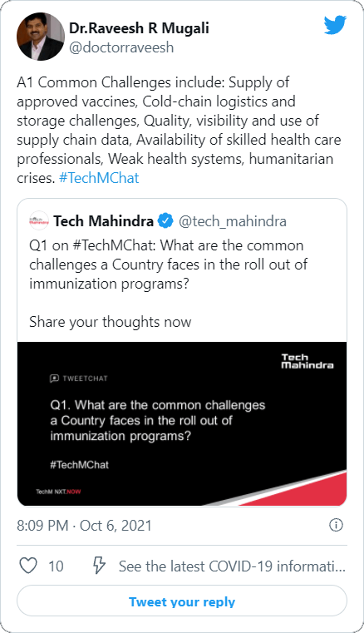This screenshot has height=633, width=364.
Task: Click the Twitter bird logo
Action: [335, 26]
